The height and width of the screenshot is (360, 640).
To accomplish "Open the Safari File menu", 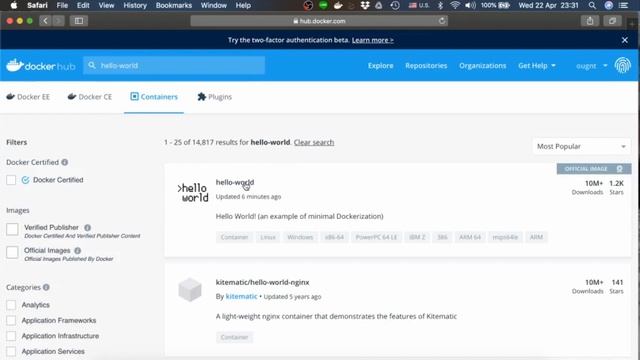I will pyautogui.click(x=62, y=5).
